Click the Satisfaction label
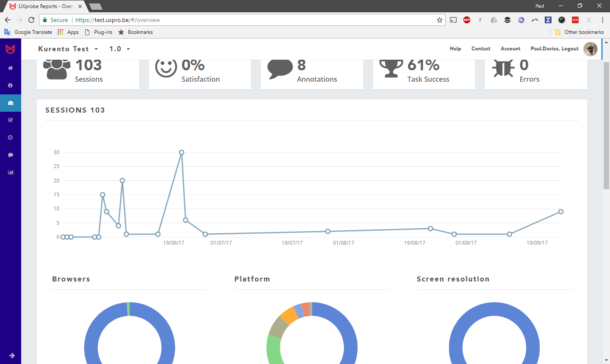 coord(201,79)
